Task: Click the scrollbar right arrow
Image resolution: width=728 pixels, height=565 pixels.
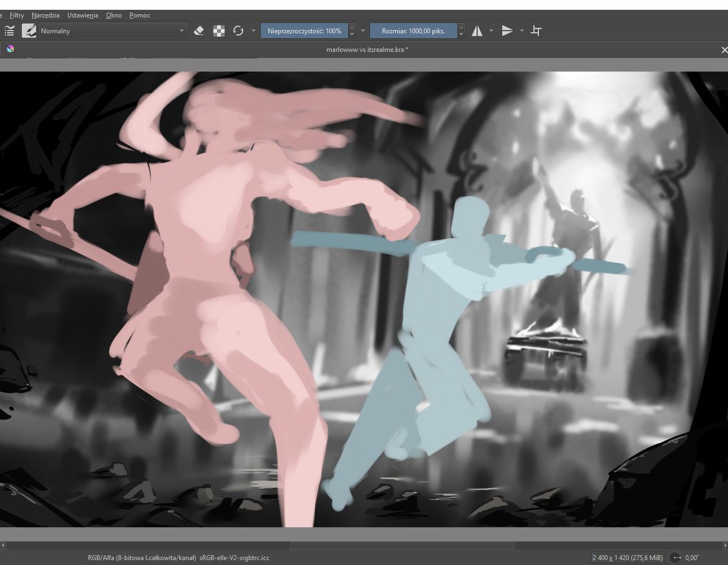Action: (x=724, y=546)
